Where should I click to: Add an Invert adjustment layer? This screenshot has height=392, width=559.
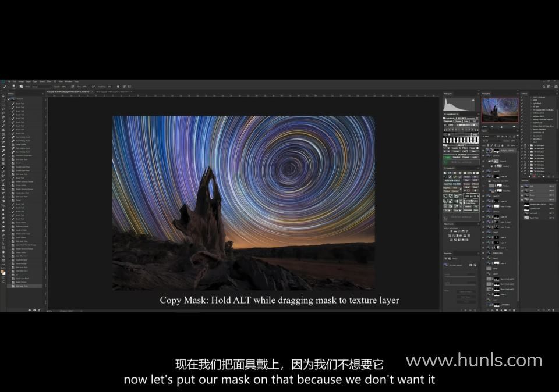[451, 240]
